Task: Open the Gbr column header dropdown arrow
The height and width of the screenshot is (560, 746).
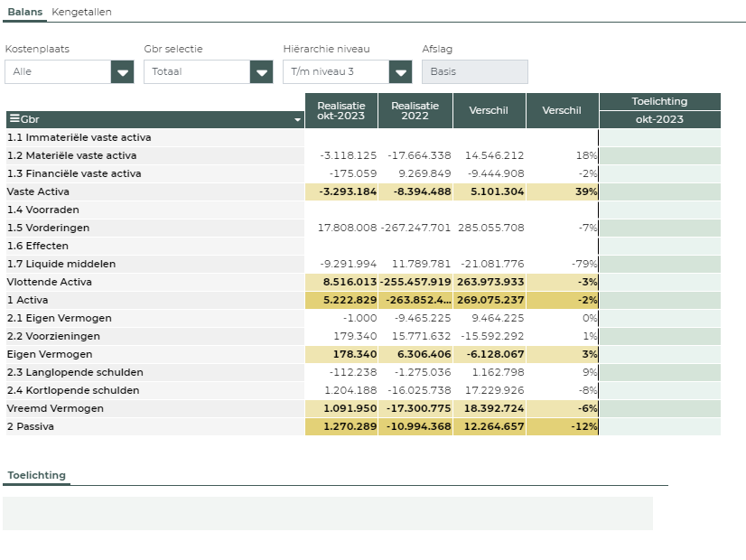Action: [297, 120]
